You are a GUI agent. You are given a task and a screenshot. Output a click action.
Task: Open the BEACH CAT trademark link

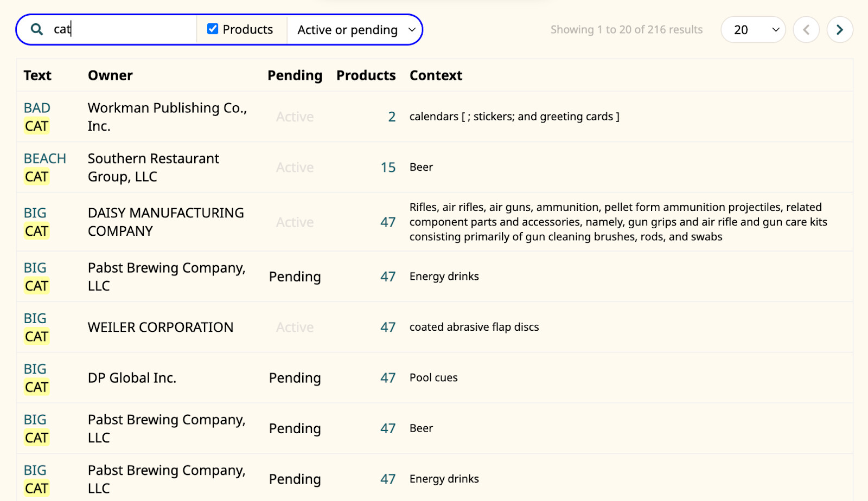tap(44, 167)
